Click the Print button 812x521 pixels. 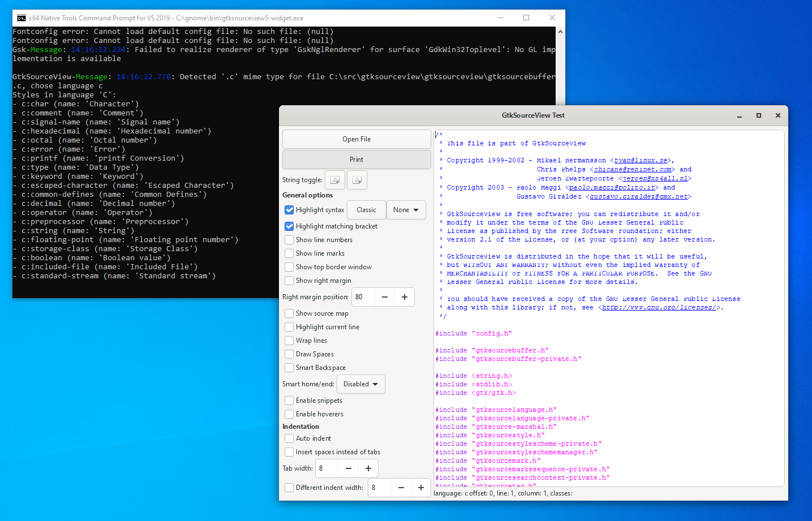(356, 160)
